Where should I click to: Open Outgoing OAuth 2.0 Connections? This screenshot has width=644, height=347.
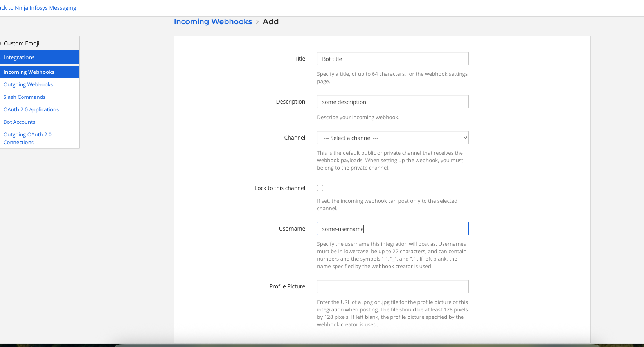tap(27, 138)
